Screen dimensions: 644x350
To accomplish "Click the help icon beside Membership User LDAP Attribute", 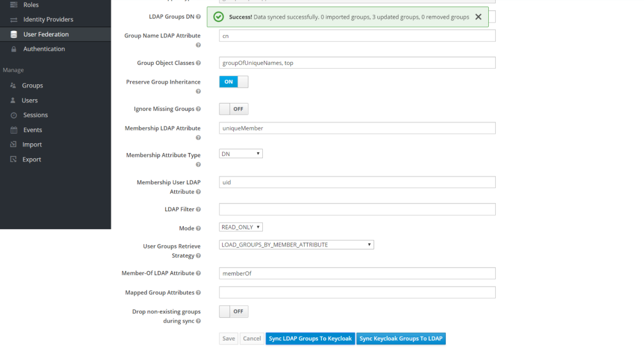I will (x=198, y=192).
